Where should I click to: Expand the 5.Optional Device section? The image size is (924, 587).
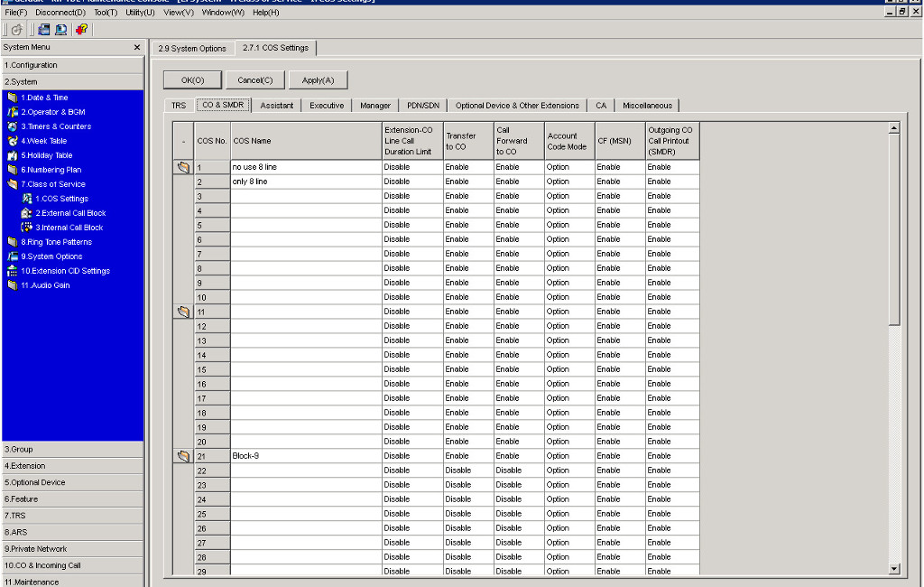pos(72,482)
